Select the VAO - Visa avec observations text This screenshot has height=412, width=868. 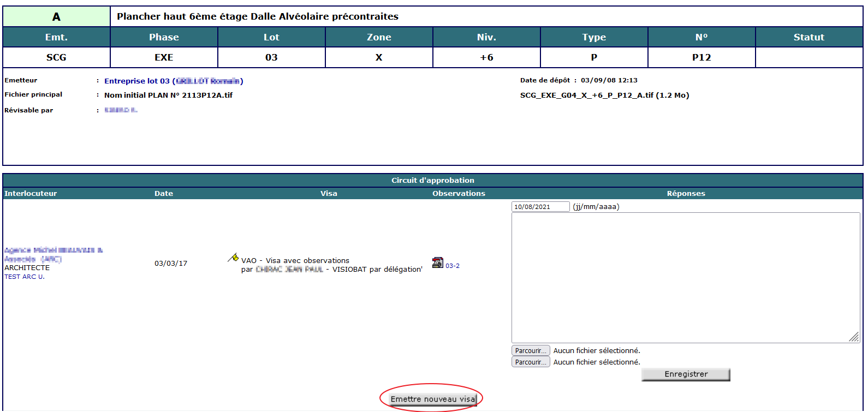click(x=295, y=260)
